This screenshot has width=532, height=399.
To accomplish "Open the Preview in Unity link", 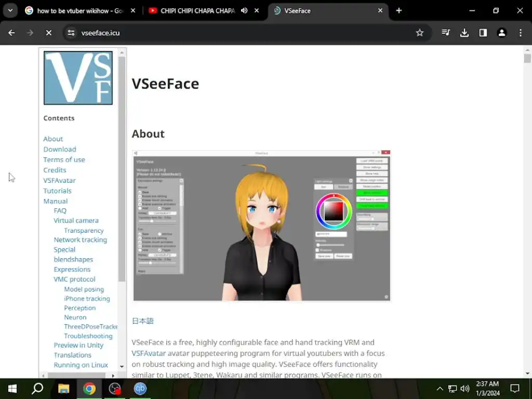I will click(x=78, y=345).
